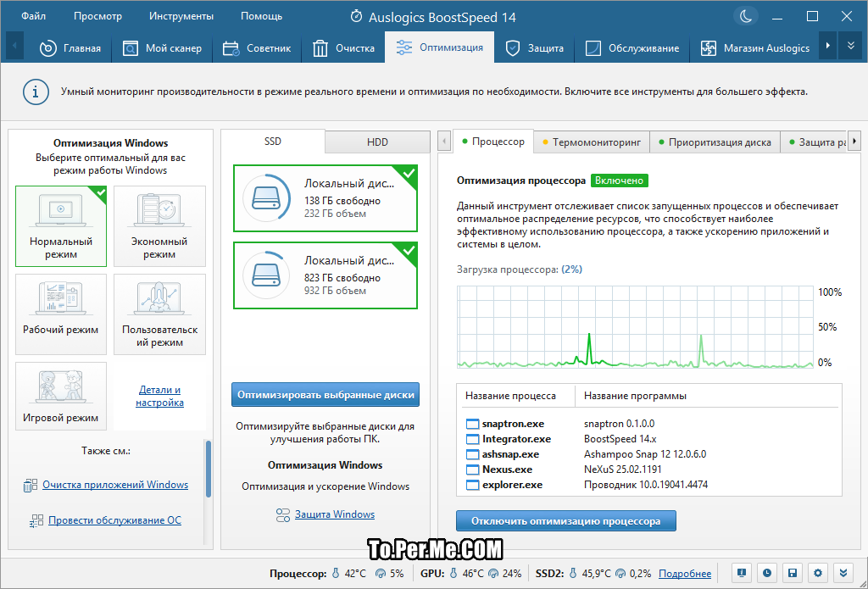Click the left panel vertical scrollbar
Screen dimensions: 868x589
click(x=209, y=469)
